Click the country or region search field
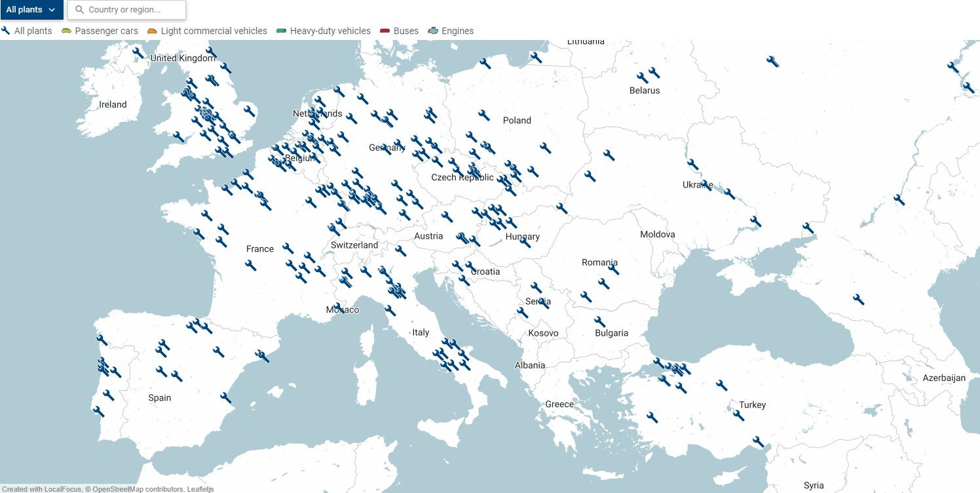Viewport: 980px width, 493px height. (126, 10)
